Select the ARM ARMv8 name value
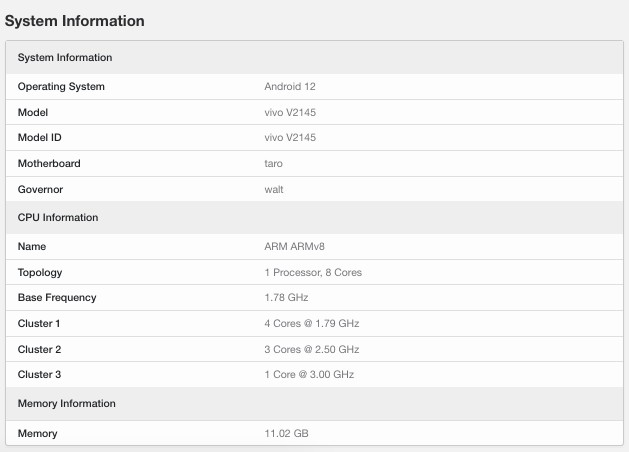 [x=294, y=246]
